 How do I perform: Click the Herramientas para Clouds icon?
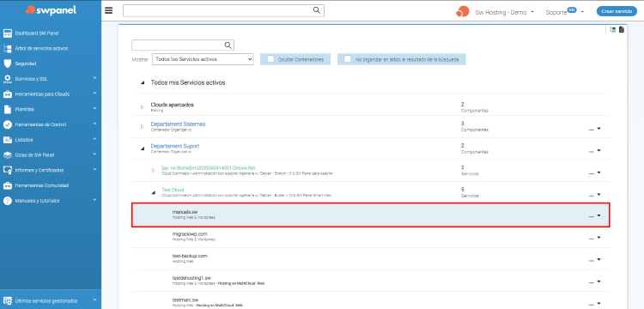click(x=7, y=94)
